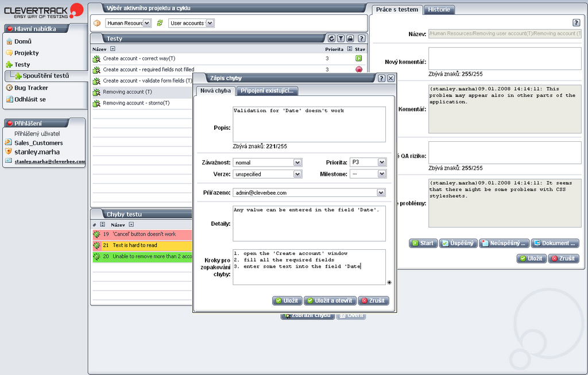Select error "'Cancel' button doesn't work"
This screenshot has height=375, width=588.
pos(144,234)
